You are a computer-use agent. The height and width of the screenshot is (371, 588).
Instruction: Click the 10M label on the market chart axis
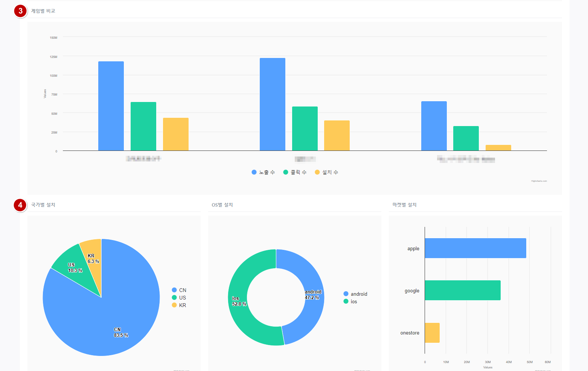tap(446, 362)
